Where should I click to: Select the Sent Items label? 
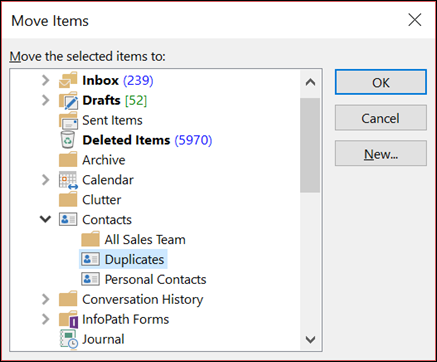pyautogui.click(x=112, y=120)
